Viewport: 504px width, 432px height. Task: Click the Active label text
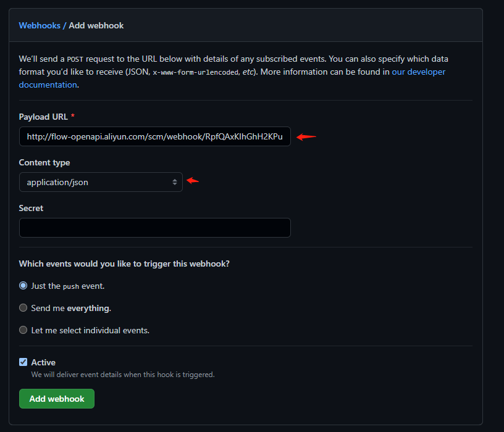tap(43, 362)
